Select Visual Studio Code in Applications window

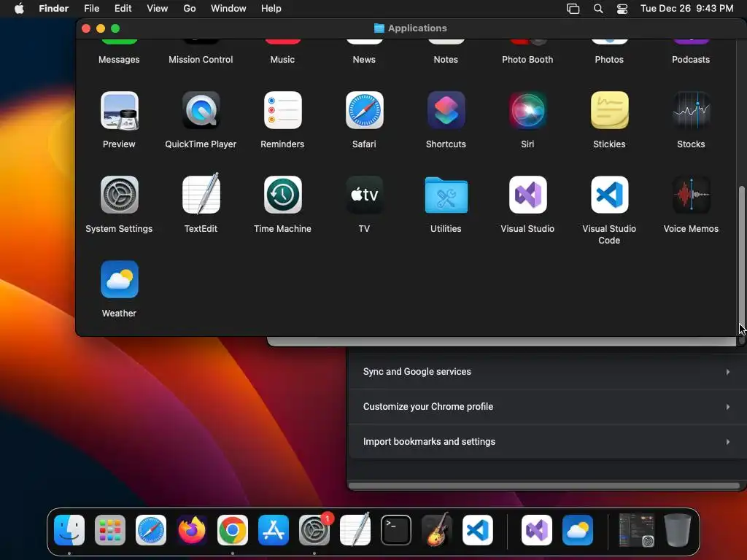[x=609, y=195]
